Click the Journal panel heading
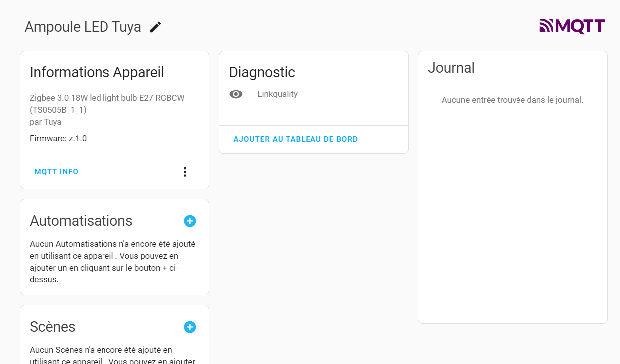 click(x=451, y=68)
